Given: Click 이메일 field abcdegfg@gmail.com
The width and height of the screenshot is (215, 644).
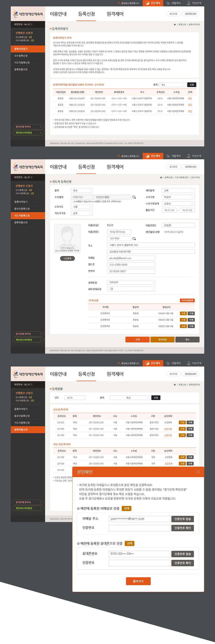Looking at the screenshot, I should click(131, 258).
